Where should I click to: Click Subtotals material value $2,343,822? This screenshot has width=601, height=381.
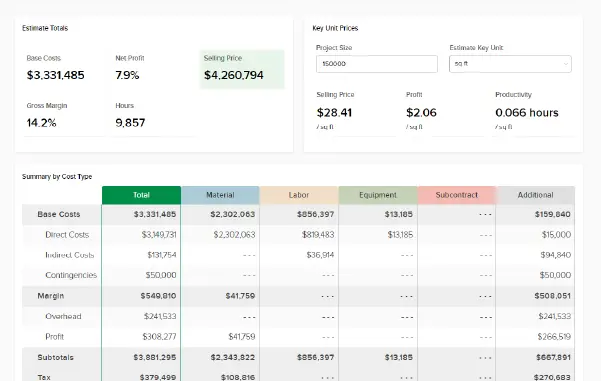point(233,357)
